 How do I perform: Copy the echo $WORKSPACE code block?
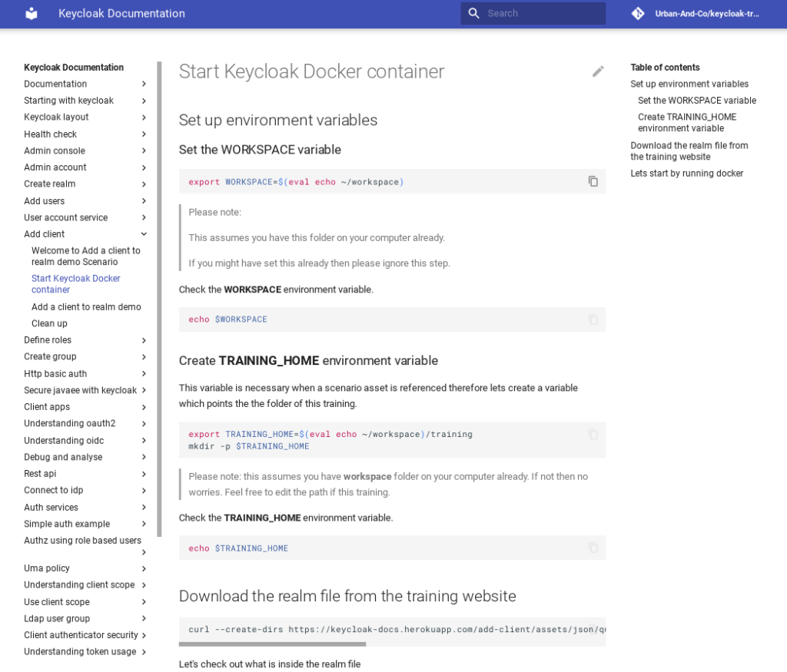(x=593, y=319)
